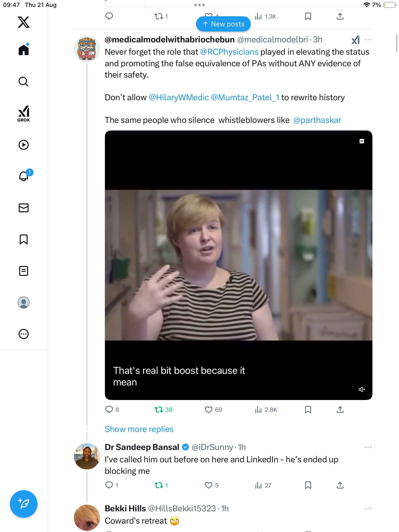This screenshot has width=399, height=532.
Task: Open Direct Messages envelope icon
Action: 24,208
